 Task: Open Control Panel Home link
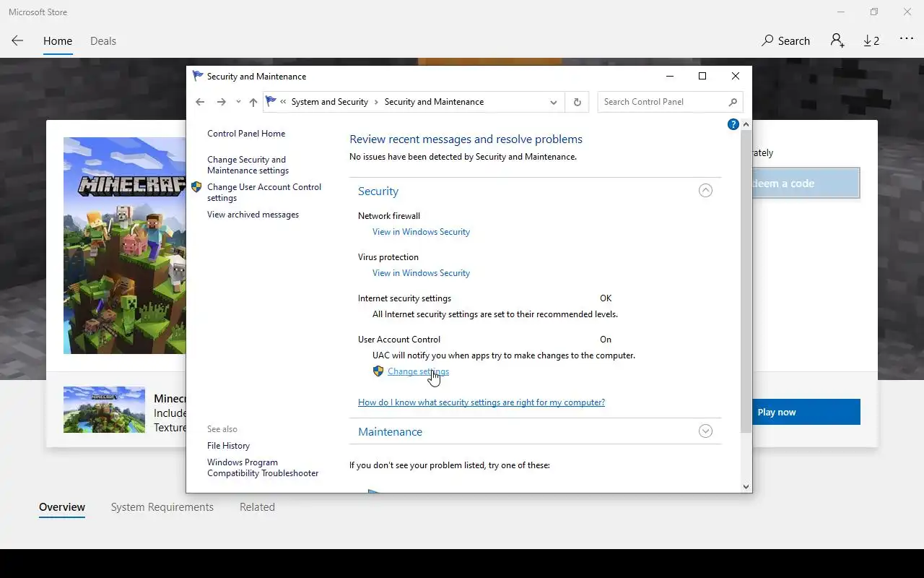[x=246, y=134]
